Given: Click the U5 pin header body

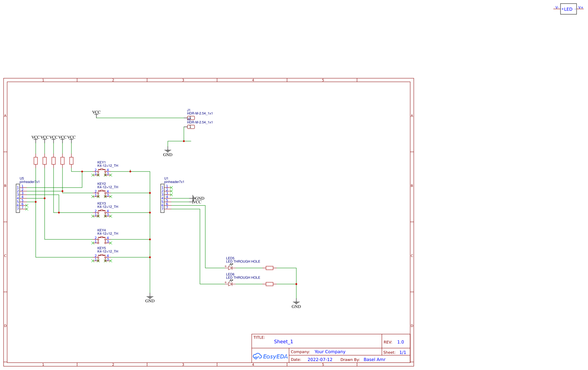Looking at the screenshot, I should tap(18, 198).
